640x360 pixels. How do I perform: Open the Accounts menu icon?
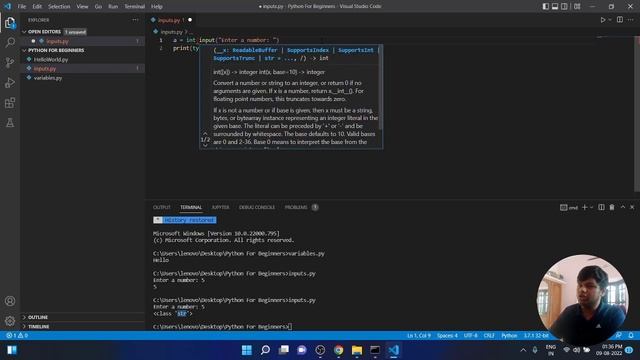pos(10,301)
